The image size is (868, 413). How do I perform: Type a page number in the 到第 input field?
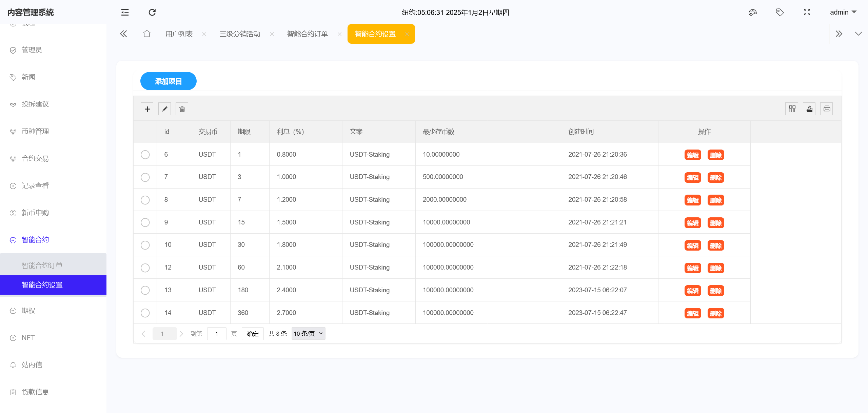click(x=217, y=333)
